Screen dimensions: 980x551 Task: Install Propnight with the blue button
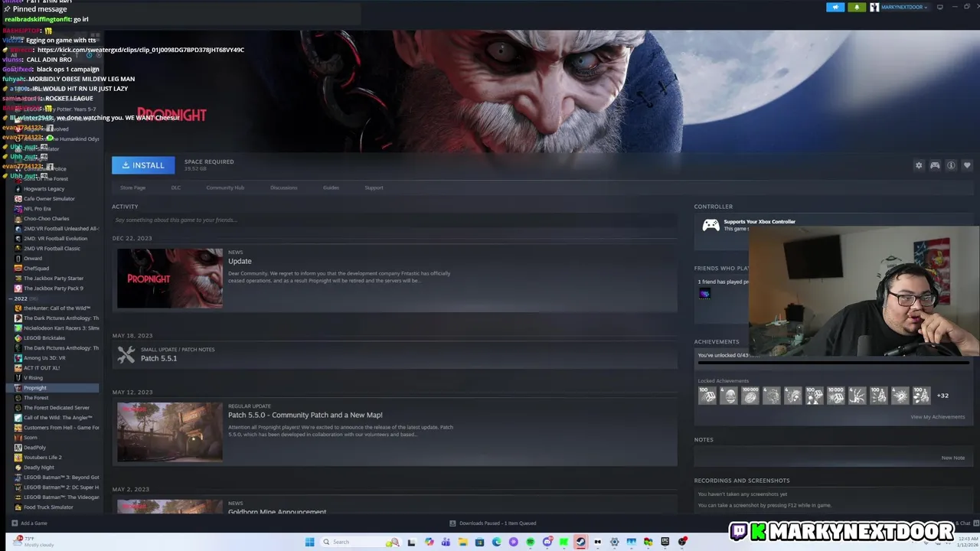(143, 165)
